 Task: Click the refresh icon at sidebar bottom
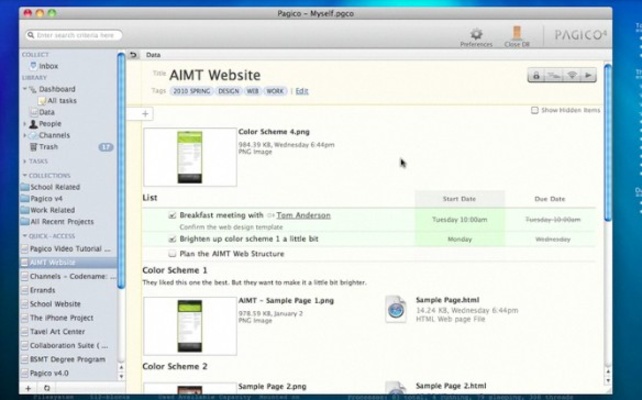point(47,388)
